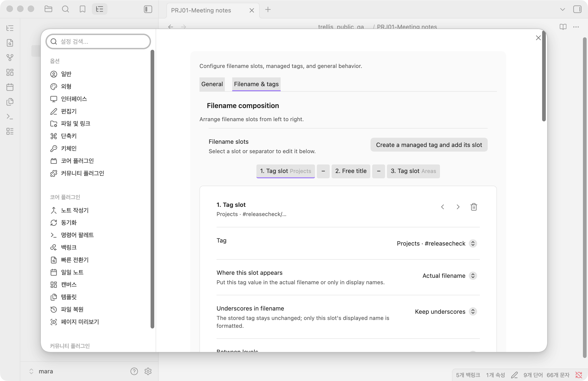Select the Filename & tags tab
Image resolution: width=588 pixels, height=381 pixels.
point(256,84)
